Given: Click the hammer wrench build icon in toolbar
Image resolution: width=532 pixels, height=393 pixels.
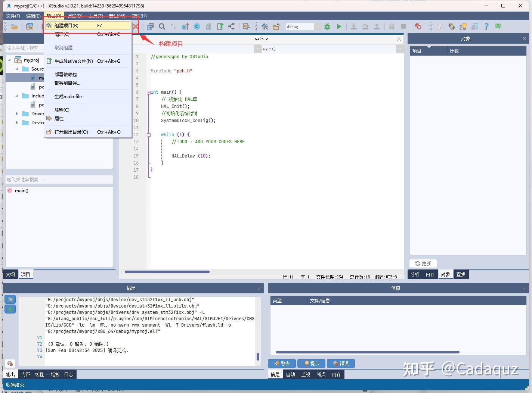Looking at the screenshot, I should 265,26.
